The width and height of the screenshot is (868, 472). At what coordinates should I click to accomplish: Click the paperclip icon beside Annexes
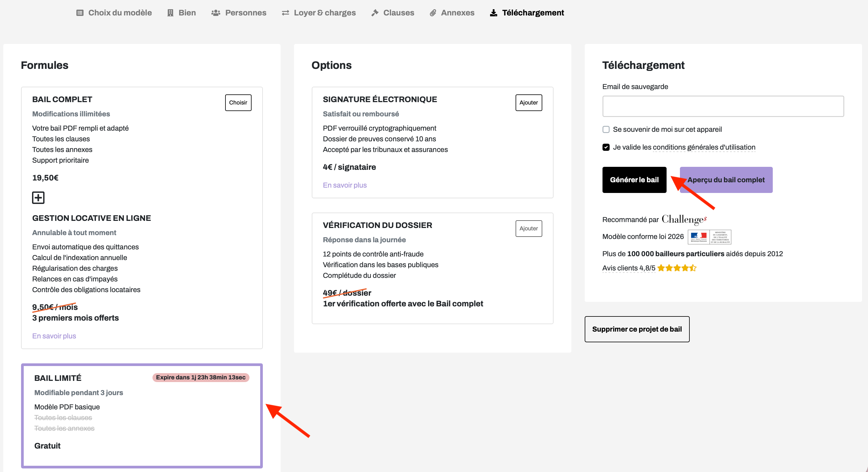[x=433, y=13]
